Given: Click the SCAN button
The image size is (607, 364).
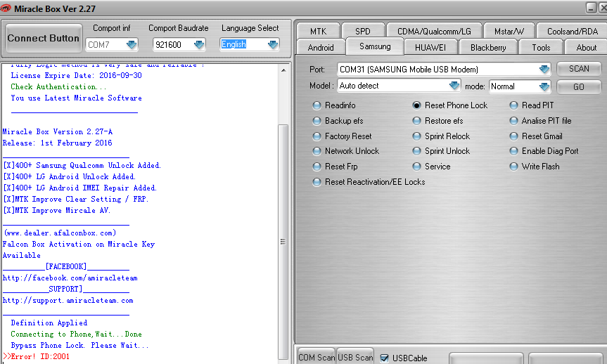Looking at the screenshot, I should coord(579,69).
